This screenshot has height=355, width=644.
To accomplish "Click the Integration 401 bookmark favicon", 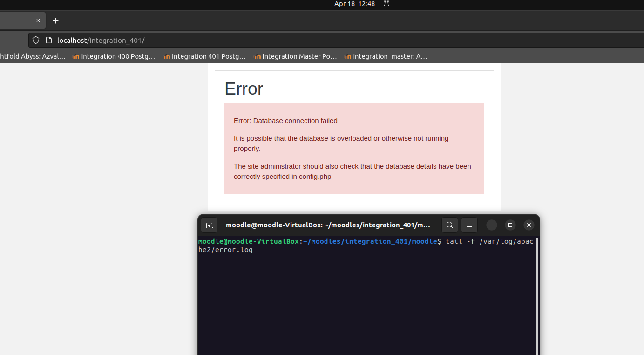I will click(x=167, y=57).
